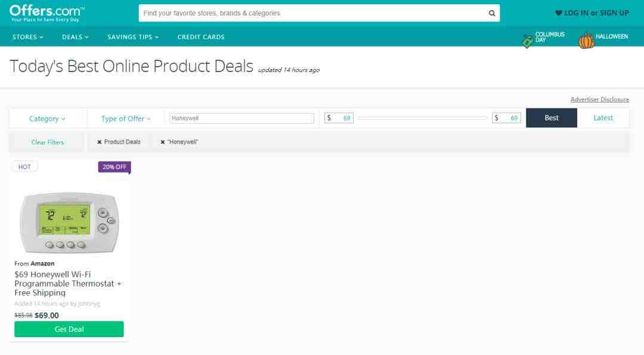The width and height of the screenshot is (644, 355).
Task: Click the price range slider track
Action: coord(422,118)
